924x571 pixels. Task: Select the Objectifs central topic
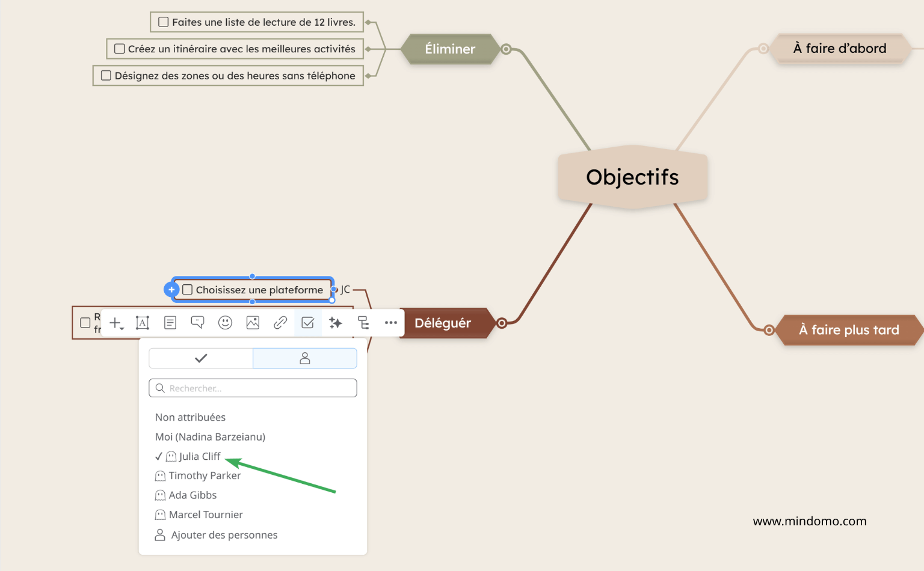point(632,177)
